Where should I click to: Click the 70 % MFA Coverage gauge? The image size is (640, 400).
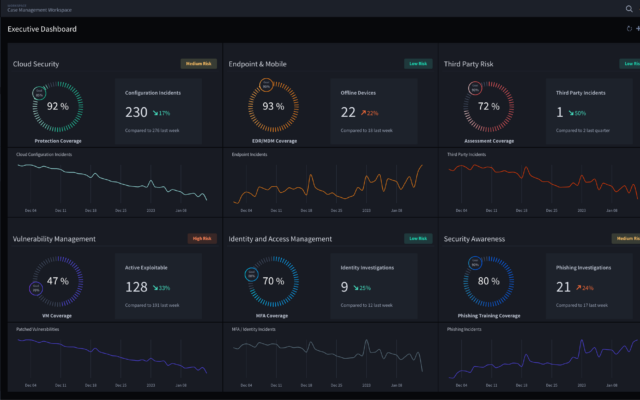(273, 281)
